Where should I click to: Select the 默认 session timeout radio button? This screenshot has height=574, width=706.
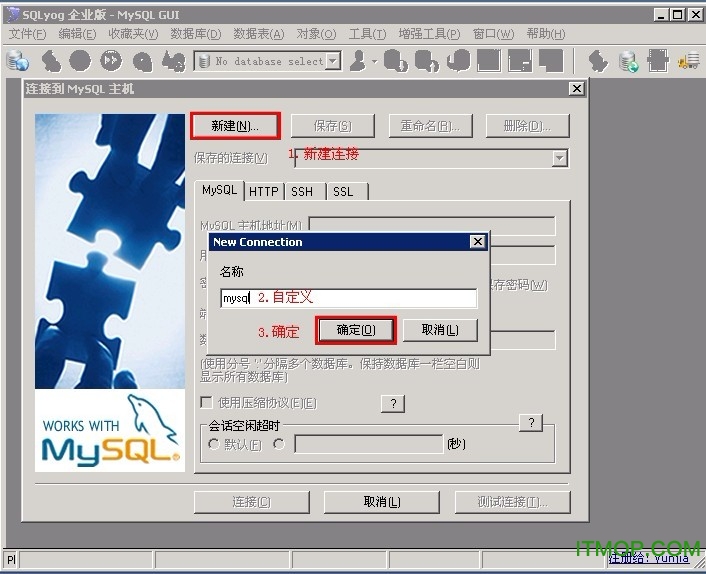click(213, 444)
